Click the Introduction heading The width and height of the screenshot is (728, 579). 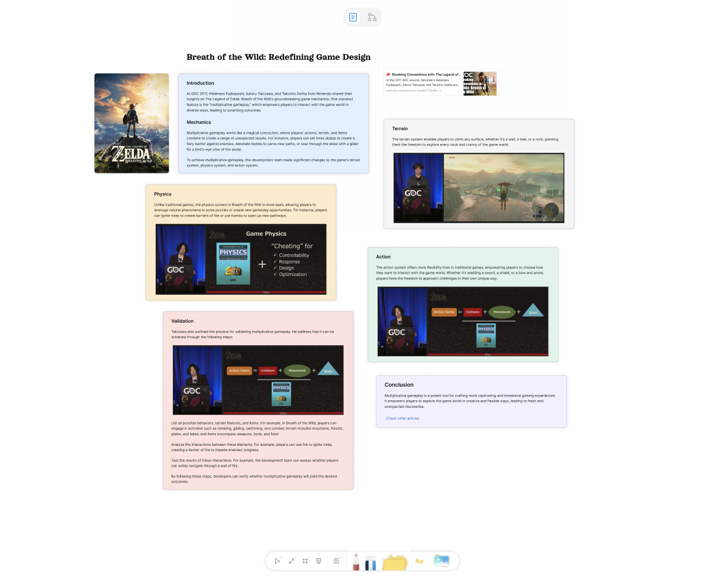(x=200, y=83)
